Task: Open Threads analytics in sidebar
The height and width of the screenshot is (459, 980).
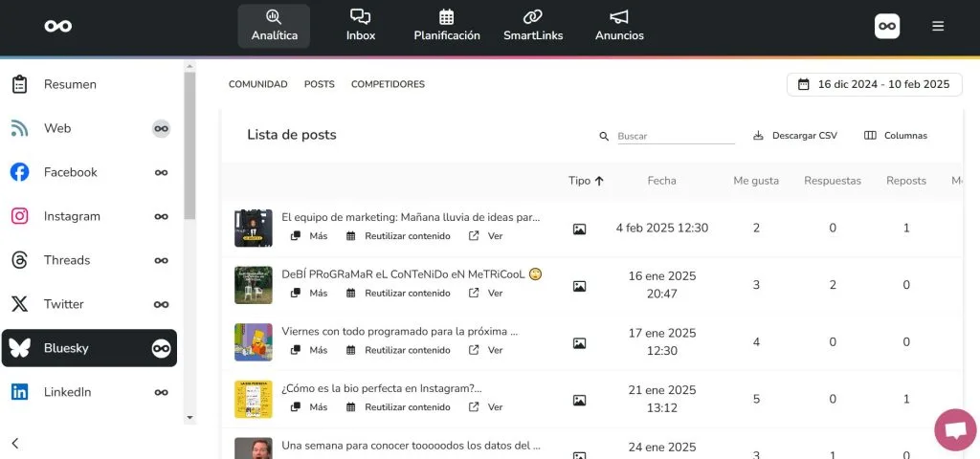Action: click(67, 260)
